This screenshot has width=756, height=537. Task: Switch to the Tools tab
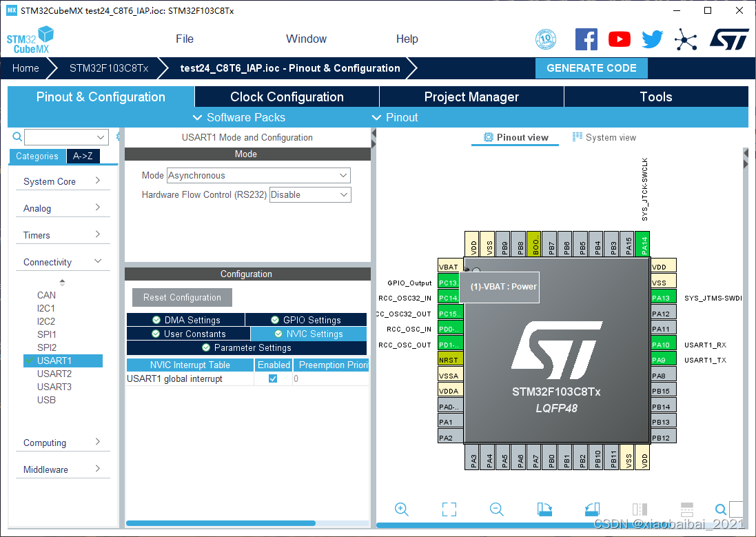point(655,97)
